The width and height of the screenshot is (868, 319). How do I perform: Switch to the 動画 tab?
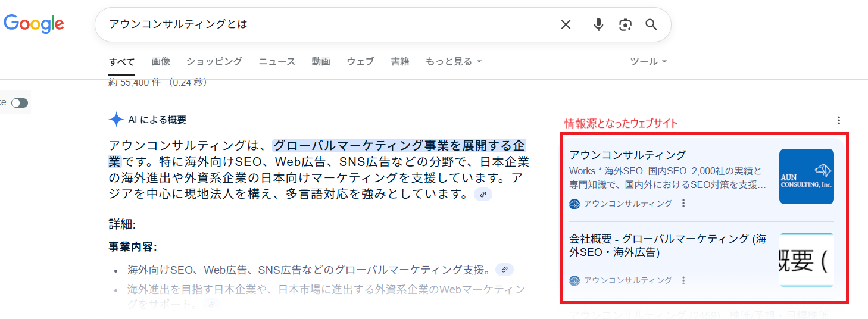(321, 61)
